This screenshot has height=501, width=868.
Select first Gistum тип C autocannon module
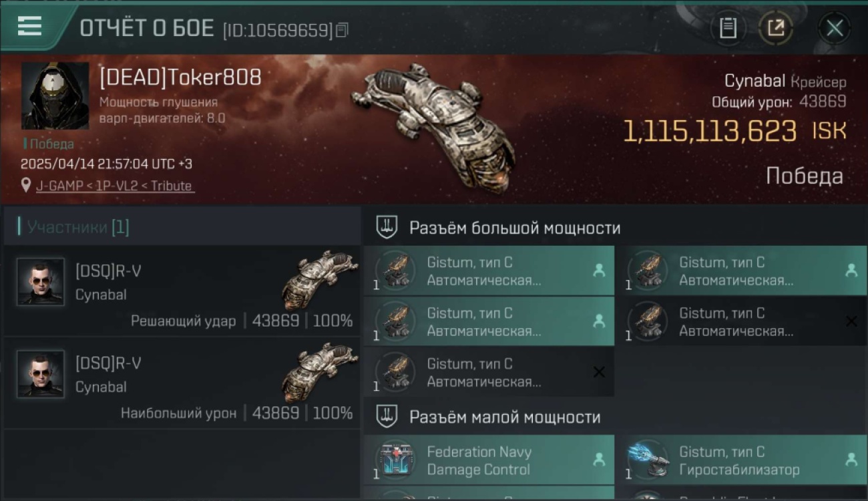point(489,271)
